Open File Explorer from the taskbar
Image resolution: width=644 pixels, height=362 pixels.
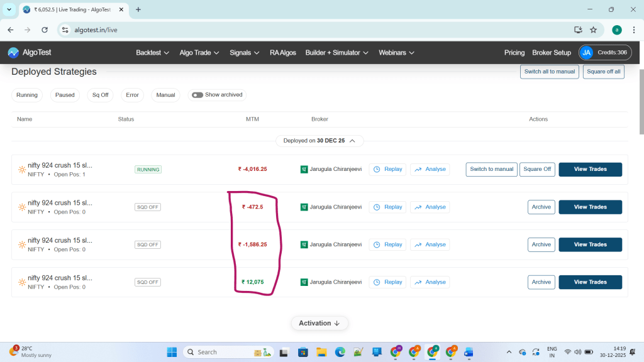321,352
